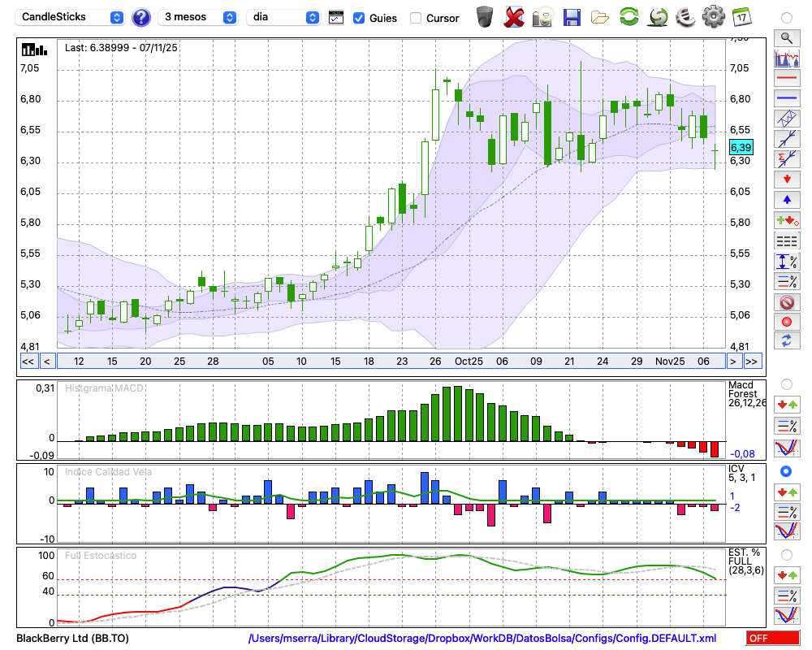Select the radio button beside Macd Forest
812x650 pixels.
coord(786,383)
